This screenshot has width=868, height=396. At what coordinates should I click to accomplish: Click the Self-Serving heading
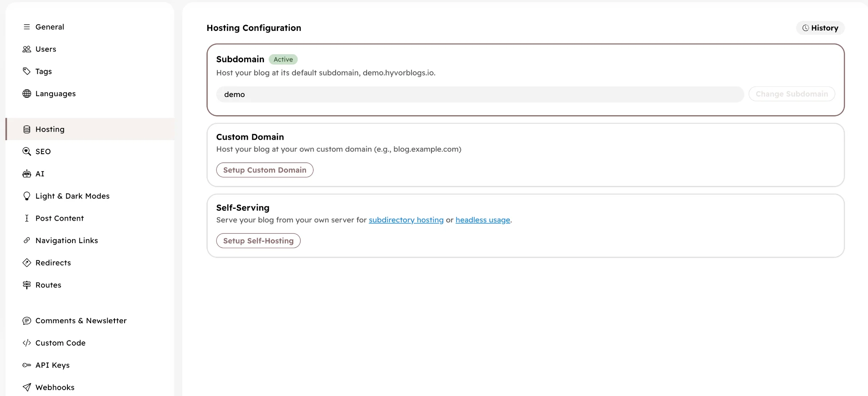[x=243, y=208]
